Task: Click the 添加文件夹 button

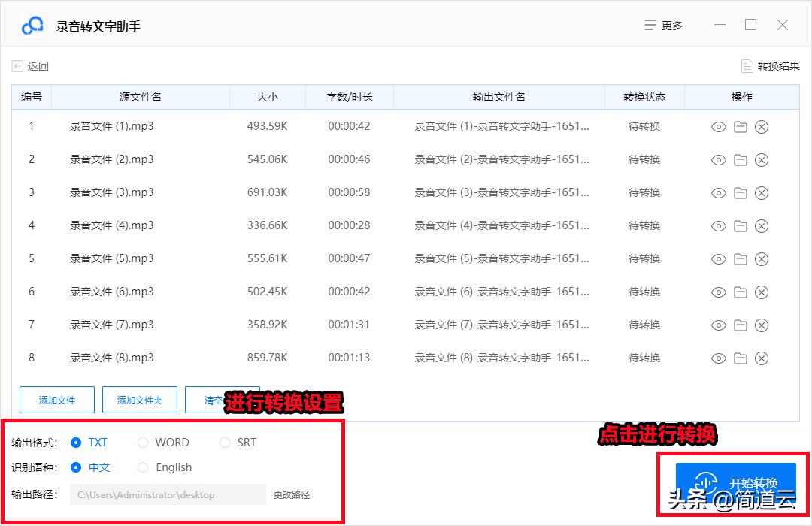Action: [x=139, y=400]
